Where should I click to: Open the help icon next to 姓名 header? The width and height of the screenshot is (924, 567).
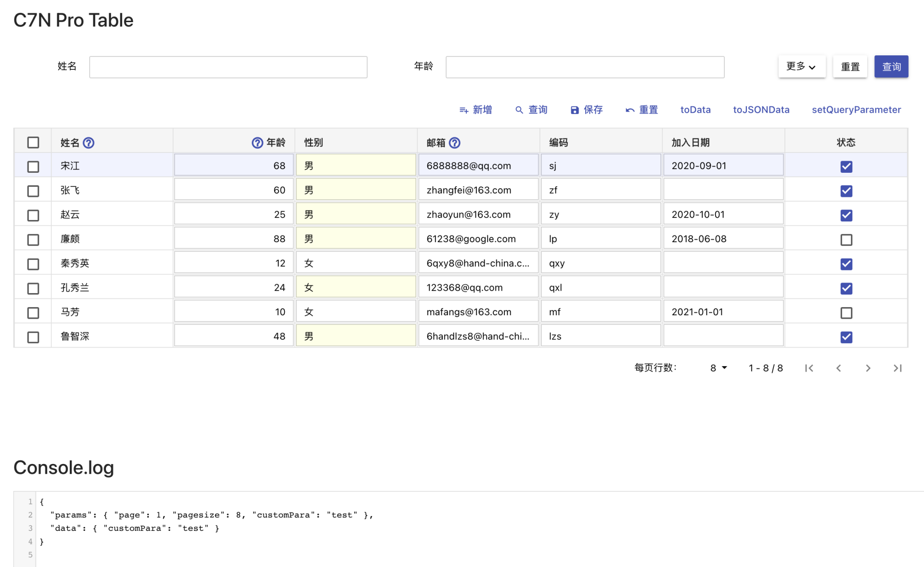[89, 142]
